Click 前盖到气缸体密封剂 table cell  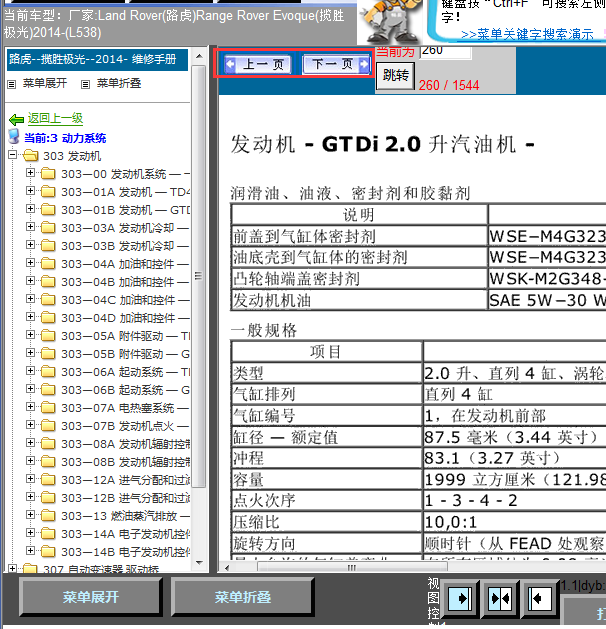[x=359, y=236]
